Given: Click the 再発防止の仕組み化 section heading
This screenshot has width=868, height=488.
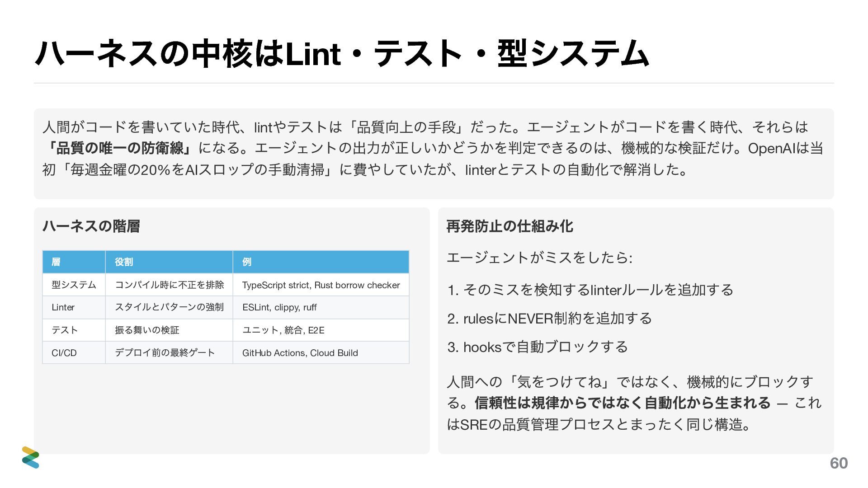Looking at the screenshot, I should click(509, 226).
